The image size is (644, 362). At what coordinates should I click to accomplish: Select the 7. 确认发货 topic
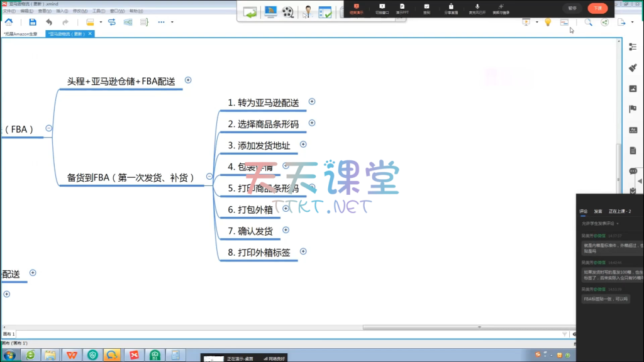[255, 231]
